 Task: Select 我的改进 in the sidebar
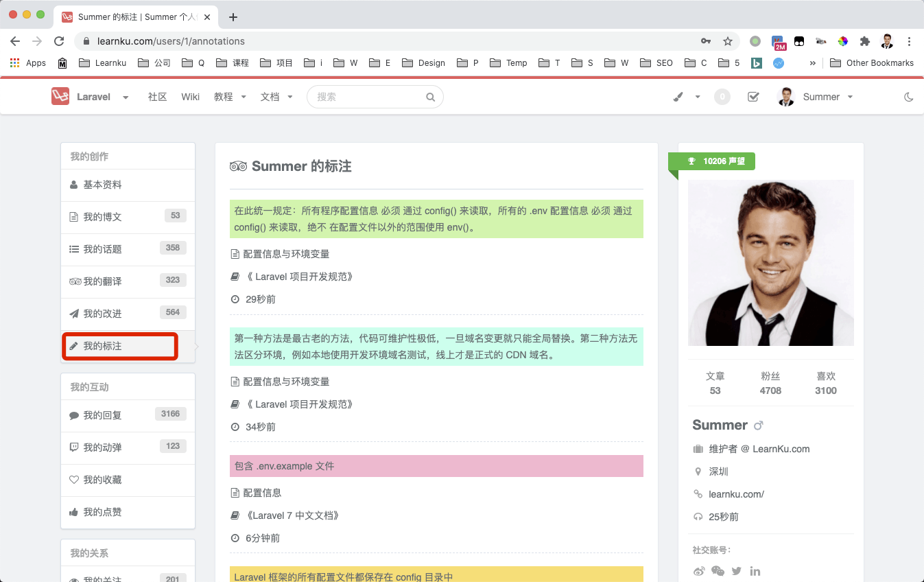click(x=128, y=314)
